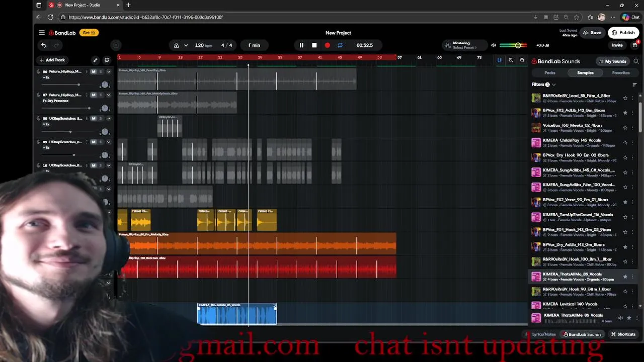644x362 pixels.
Task: Open Fx Dry Presence on track 07
Action: (x=55, y=101)
